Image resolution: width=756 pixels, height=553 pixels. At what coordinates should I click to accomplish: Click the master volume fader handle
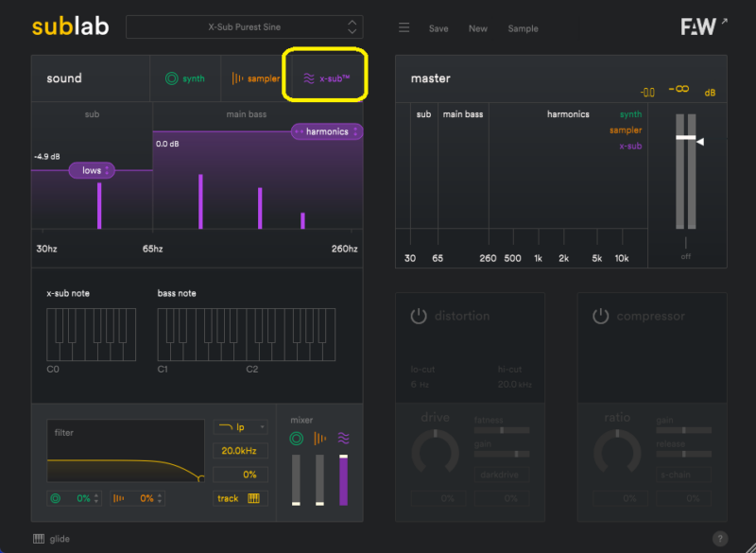pos(685,138)
